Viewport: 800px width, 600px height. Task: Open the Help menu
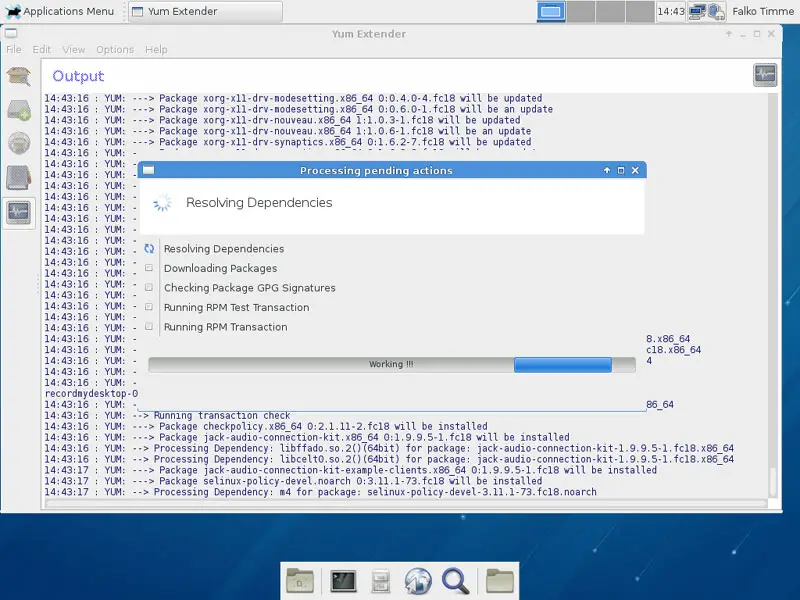click(156, 49)
